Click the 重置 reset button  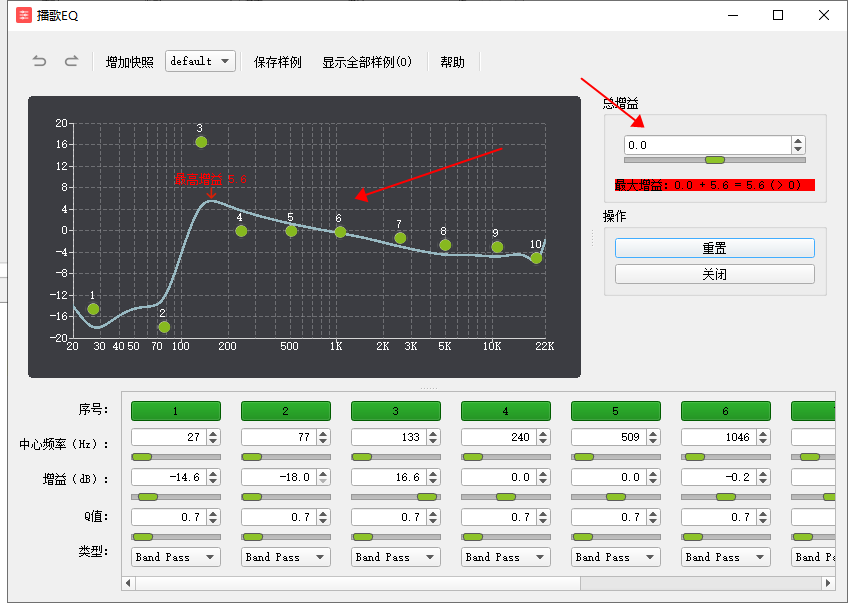pyautogui.click(x=715, y=248)
